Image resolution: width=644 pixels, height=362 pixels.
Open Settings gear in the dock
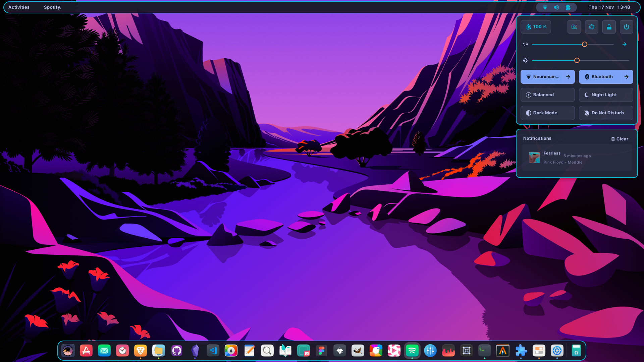pos(557,351)
